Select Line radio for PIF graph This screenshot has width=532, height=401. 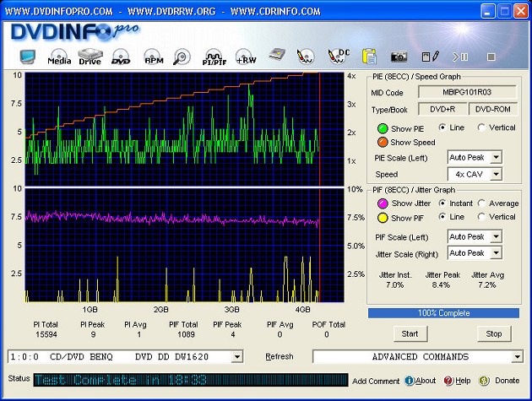442,216
